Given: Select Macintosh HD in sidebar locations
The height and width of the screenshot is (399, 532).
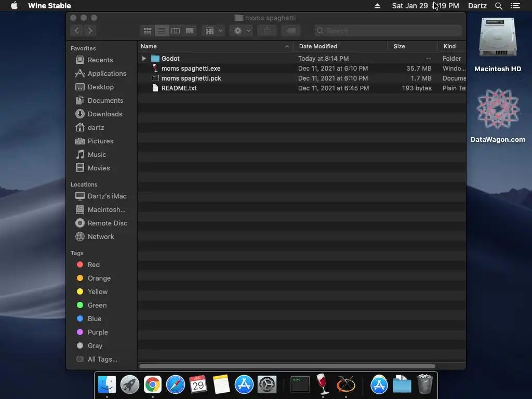Looking at the screenshot, I should 101,210.
